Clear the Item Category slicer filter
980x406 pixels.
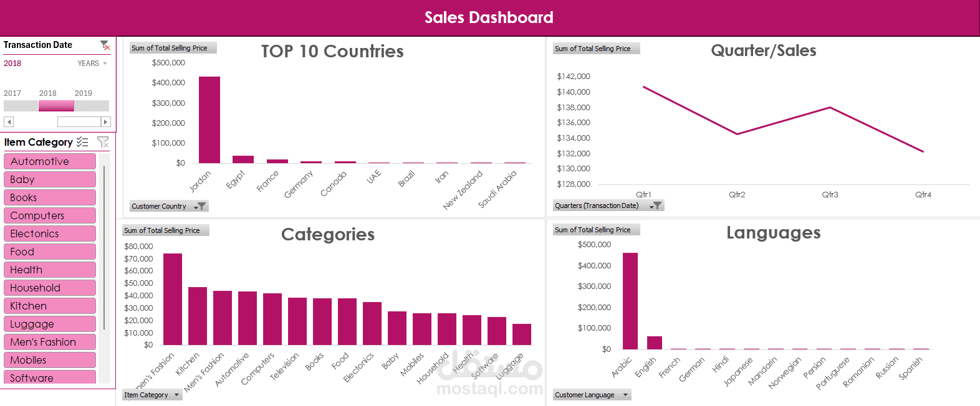coord(103,142)
